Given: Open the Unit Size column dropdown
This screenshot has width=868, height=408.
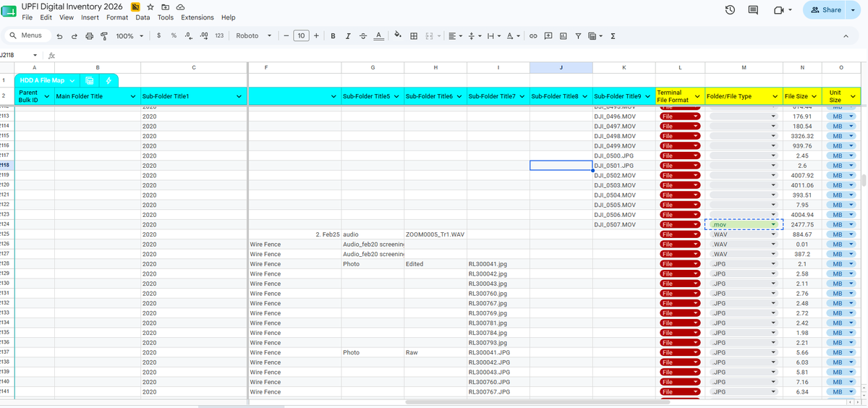Looking at the screenshot, I should (854, 96).
